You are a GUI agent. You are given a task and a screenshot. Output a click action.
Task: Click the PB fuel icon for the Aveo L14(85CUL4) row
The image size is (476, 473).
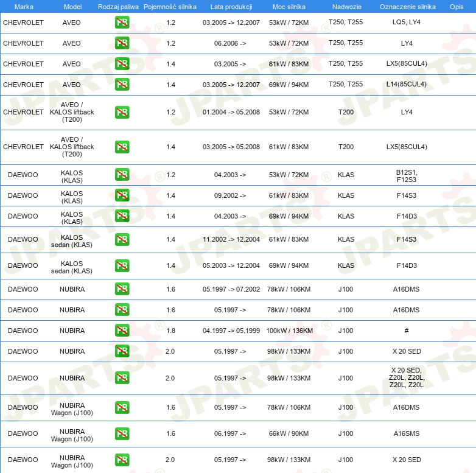(122, 85)
